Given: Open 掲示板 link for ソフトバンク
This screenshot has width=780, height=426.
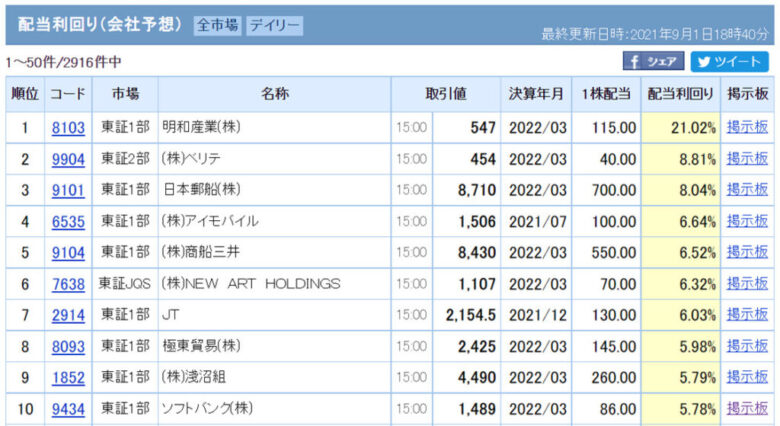Looking at the screenshot, I should tap(747, 409).
